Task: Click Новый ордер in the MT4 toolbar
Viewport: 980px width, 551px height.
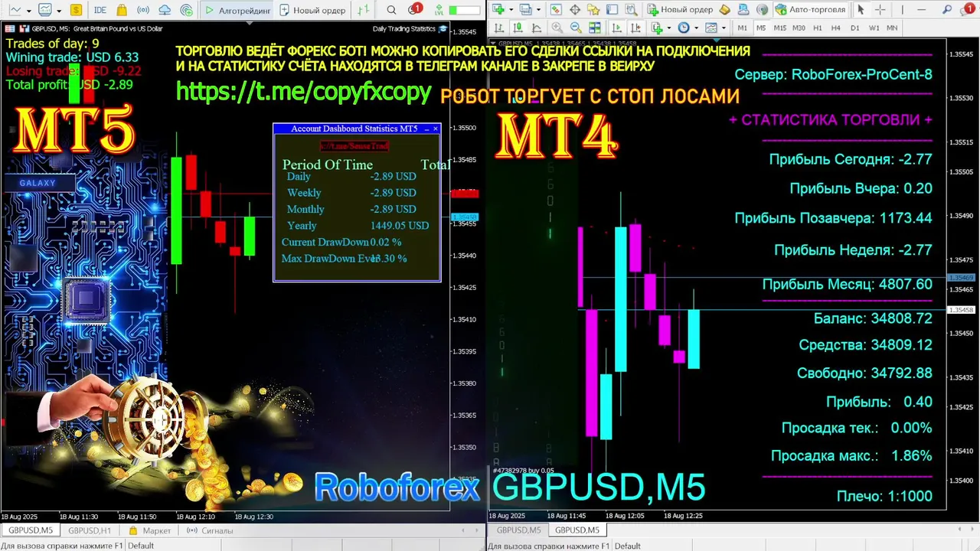Action: pos(681,9)
